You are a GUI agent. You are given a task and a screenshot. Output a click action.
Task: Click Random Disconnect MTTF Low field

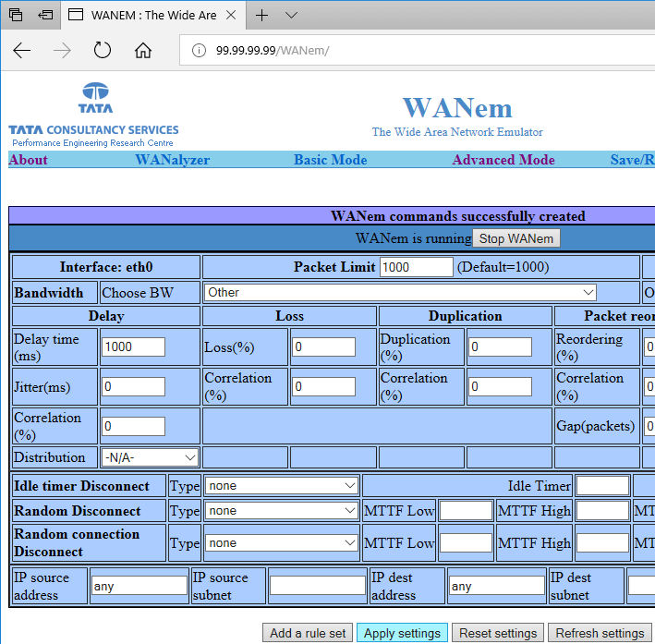point(466,511)
